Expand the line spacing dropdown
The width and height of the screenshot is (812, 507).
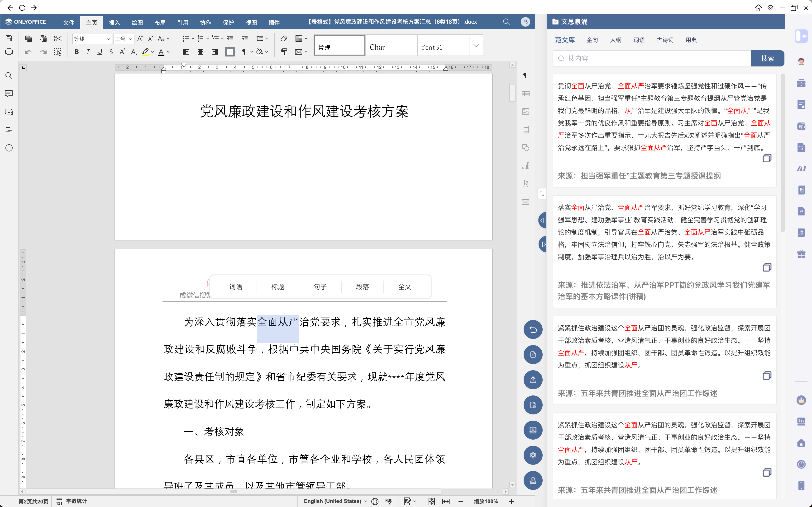[x=267, y=38]
